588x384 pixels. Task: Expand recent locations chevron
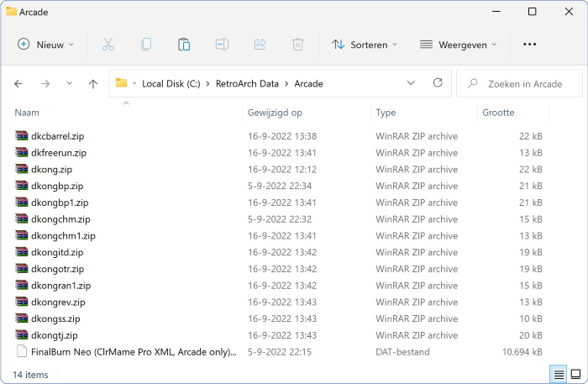70,83
